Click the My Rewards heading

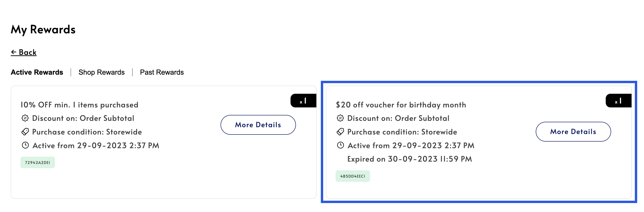43,30
